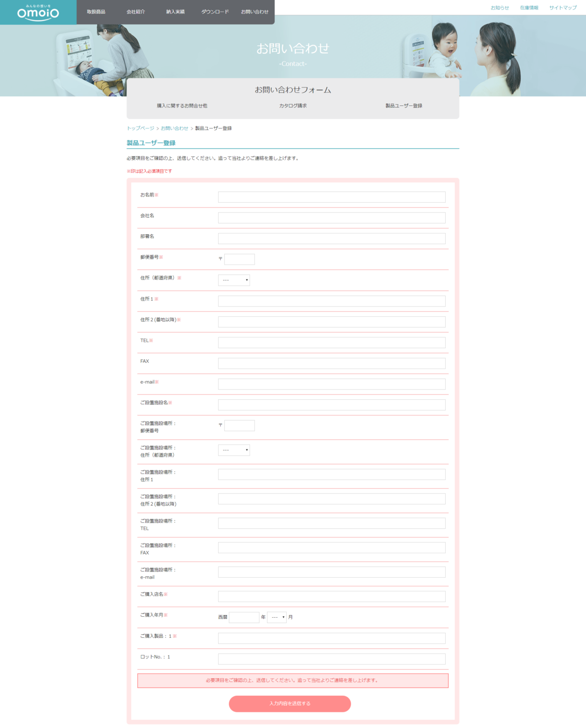Click the お問い合わせフォーム heading
The height and width of the screenshot is (728, 586).
click(x=293, y=90)
